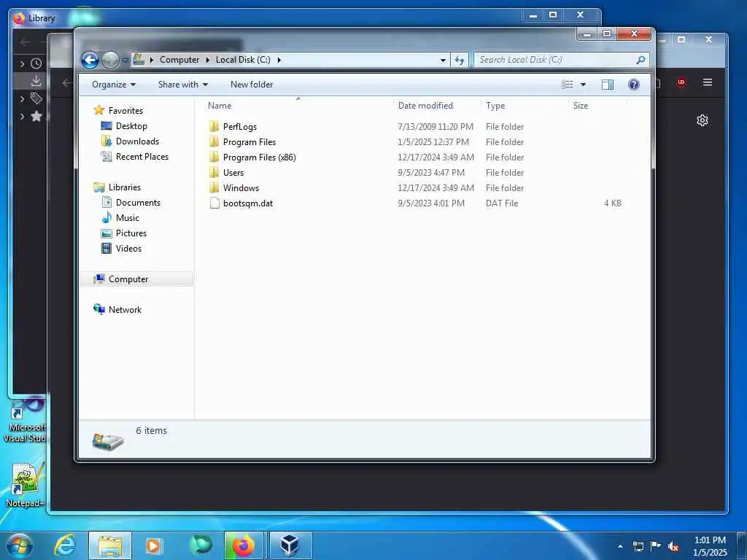
Task: Open Windows Media Player from taskbar
Action: click(x=153, y=545)
